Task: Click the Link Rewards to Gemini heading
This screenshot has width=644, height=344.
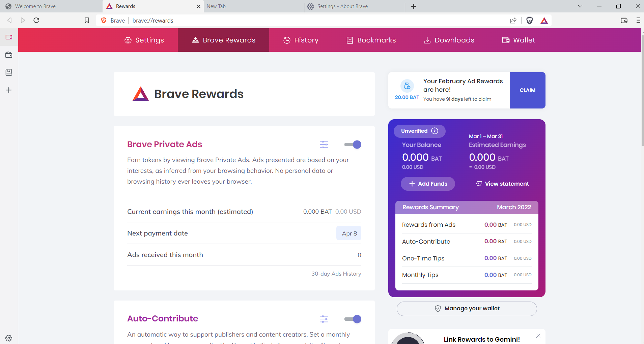Action: 482,339
